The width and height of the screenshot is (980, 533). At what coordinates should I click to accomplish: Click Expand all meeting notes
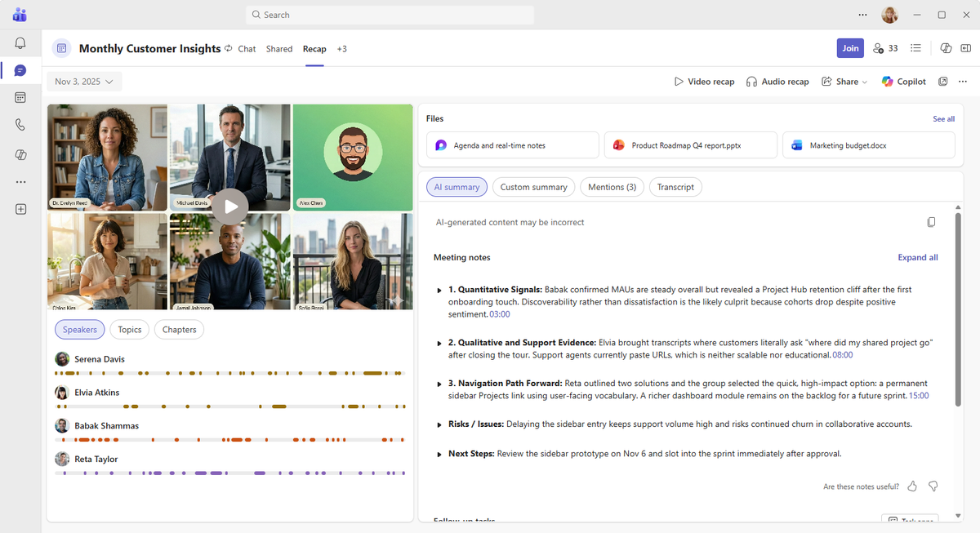[917, 257]
